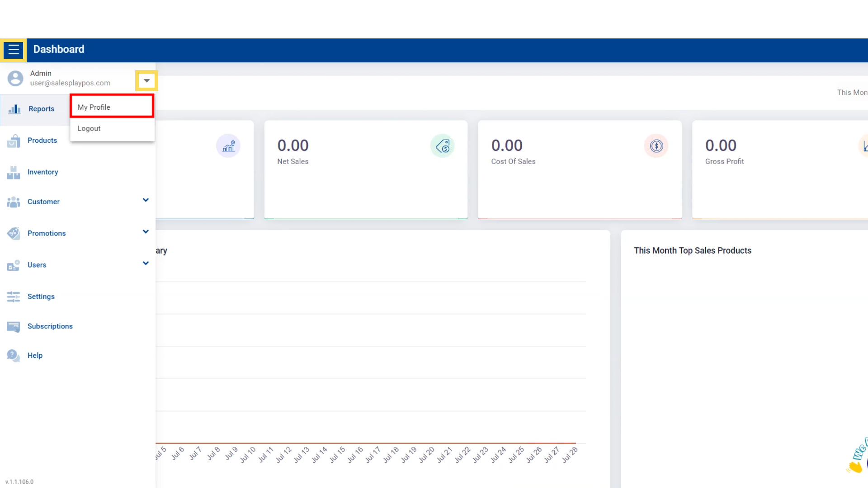Toggle the hamburger menu icon

pos(14,50)
